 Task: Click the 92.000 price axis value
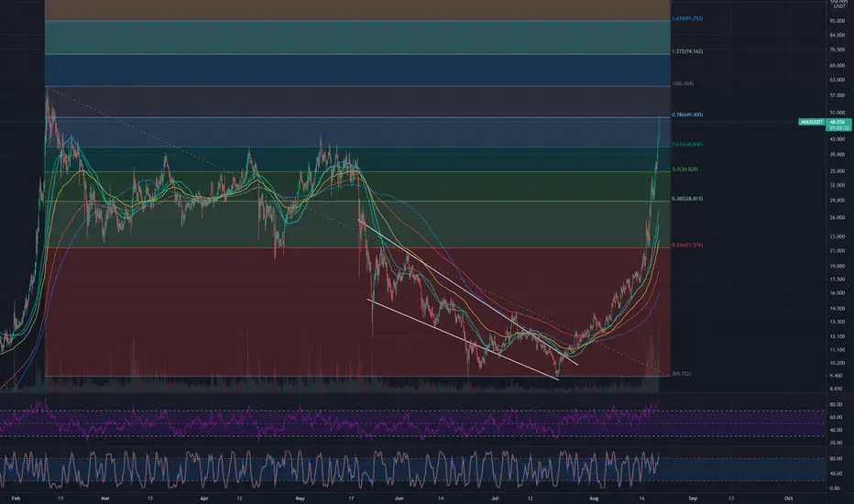click(837, 21)
